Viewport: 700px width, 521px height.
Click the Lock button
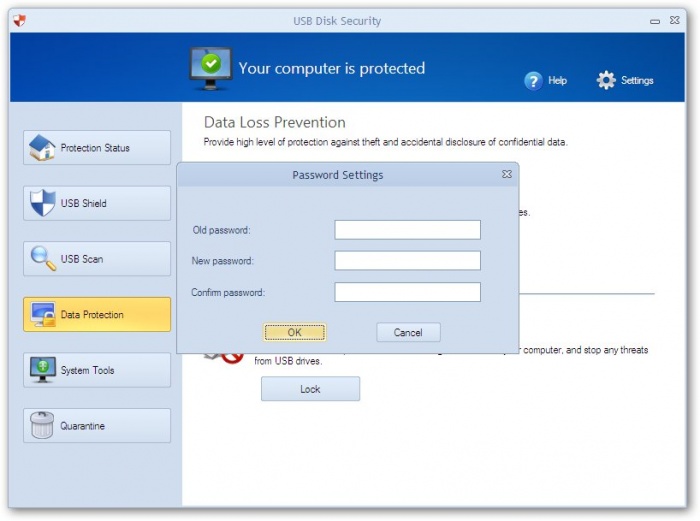click(310, 389)
